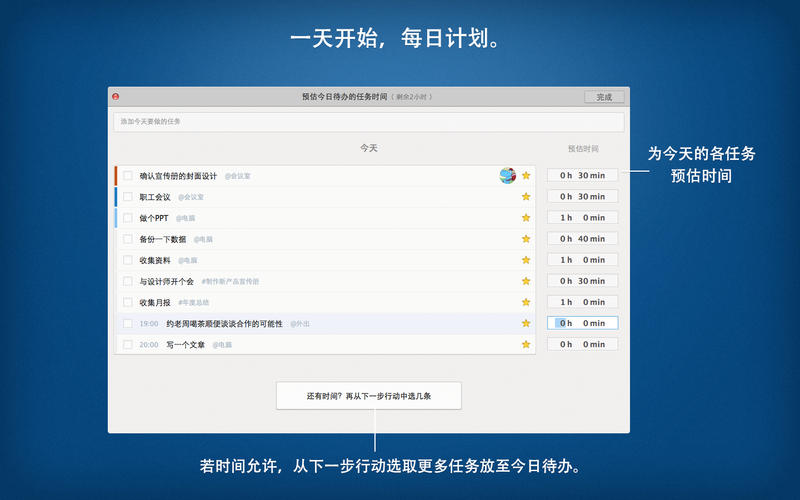
Task: Mark the 19:00 约老周喝茶 task complete
Action: point(128,323)
